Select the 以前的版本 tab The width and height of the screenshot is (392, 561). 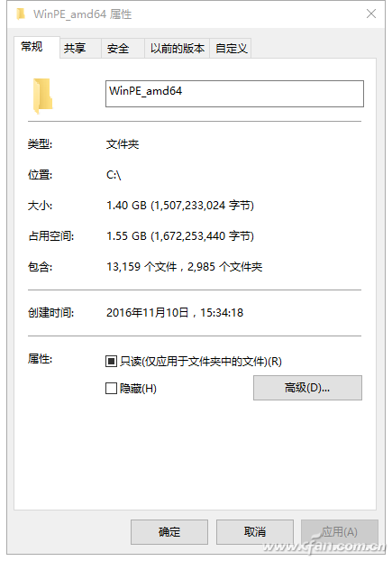(178, 49)
